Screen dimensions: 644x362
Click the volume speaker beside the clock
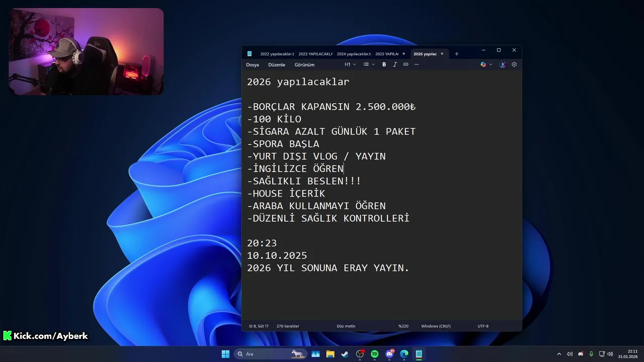pos(610,354)
